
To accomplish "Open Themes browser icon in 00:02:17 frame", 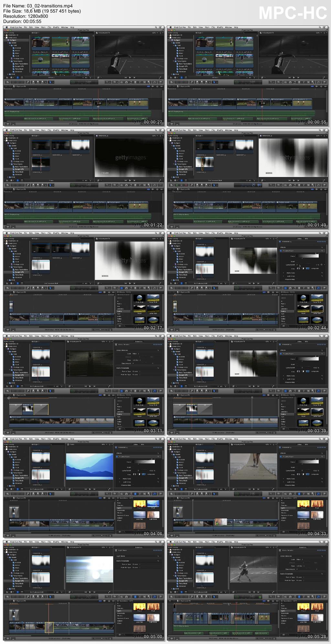I will coord(149,288).
